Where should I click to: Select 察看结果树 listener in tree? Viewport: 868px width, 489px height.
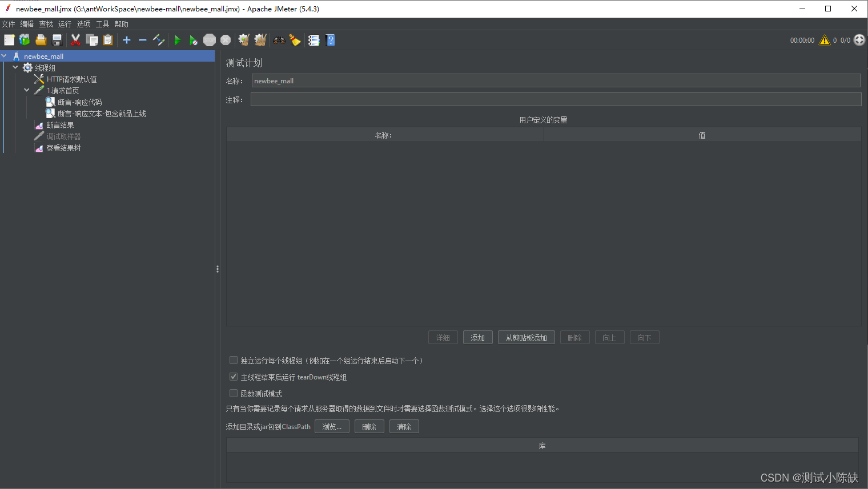(63, 148)
